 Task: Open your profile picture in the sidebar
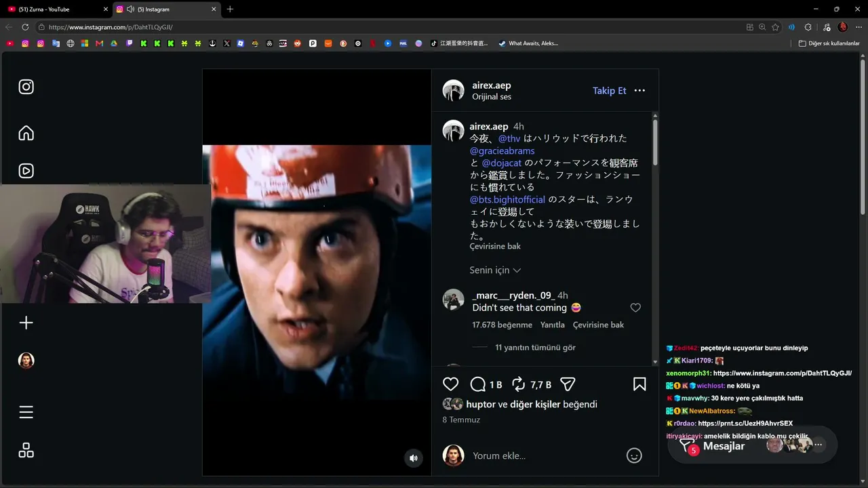coord(26,361)
